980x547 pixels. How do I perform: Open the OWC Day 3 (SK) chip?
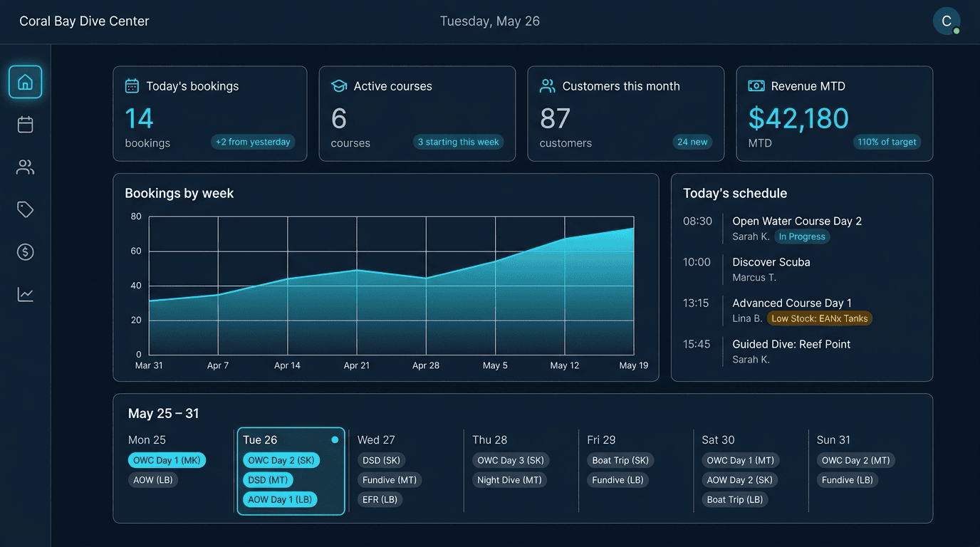click(511, 460)
